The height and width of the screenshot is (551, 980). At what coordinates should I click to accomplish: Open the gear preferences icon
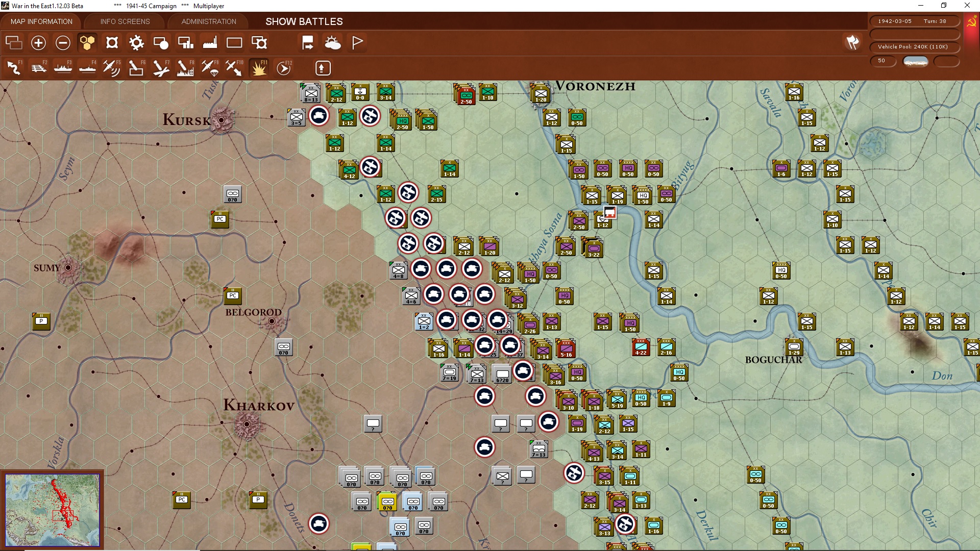click(136, 43)
